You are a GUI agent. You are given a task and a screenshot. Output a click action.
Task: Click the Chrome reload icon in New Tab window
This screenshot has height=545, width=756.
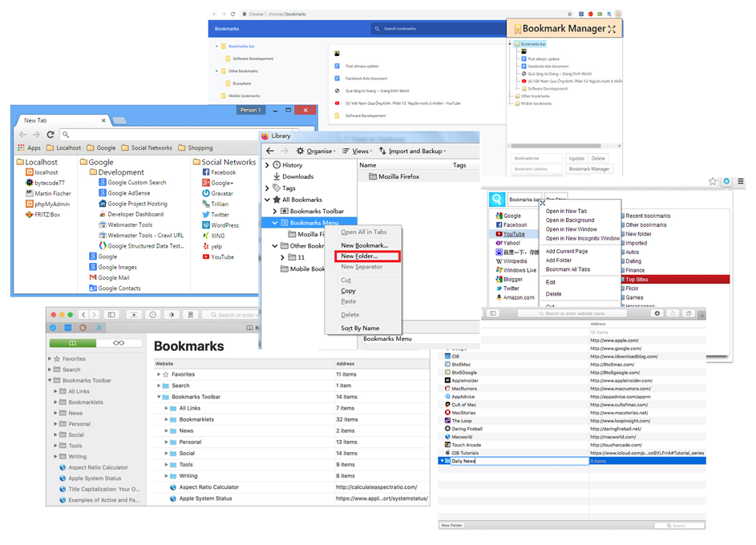[x=51, y=135]
